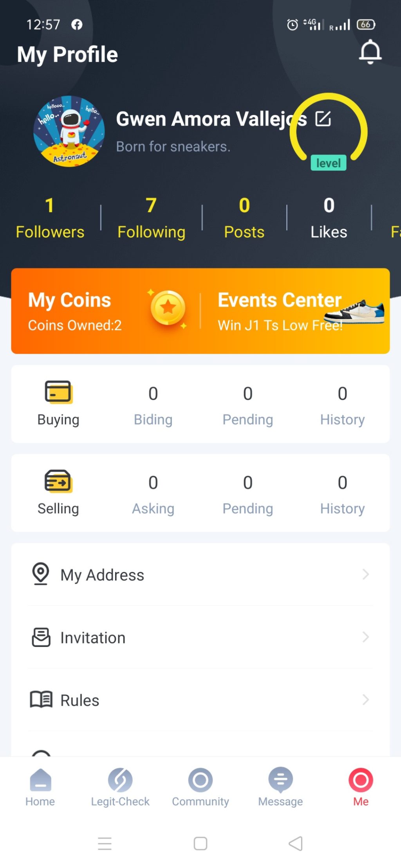This screenshot has width=401, height=868.
Task: Tap the Astronaut profile avatar
Action: coord(69,131)
